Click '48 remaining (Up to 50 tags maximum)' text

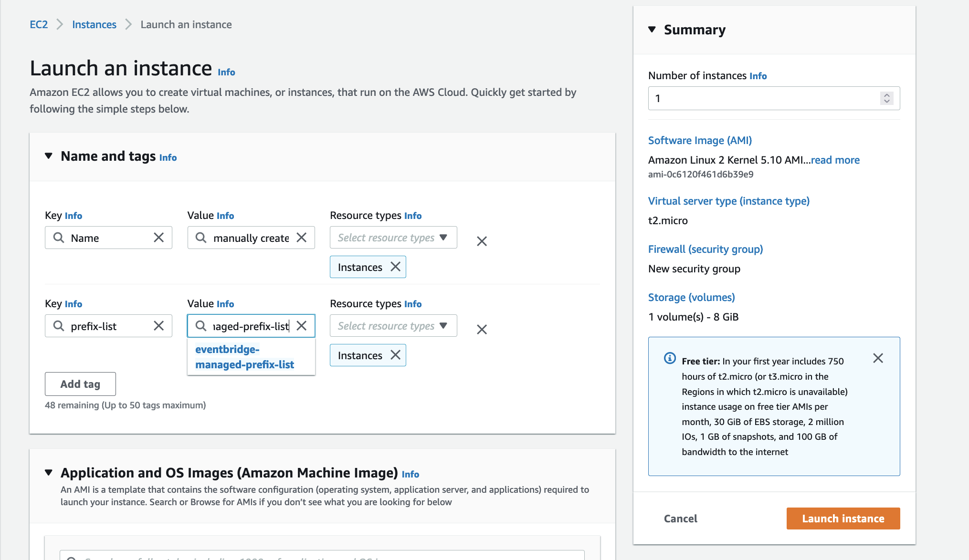125,405
